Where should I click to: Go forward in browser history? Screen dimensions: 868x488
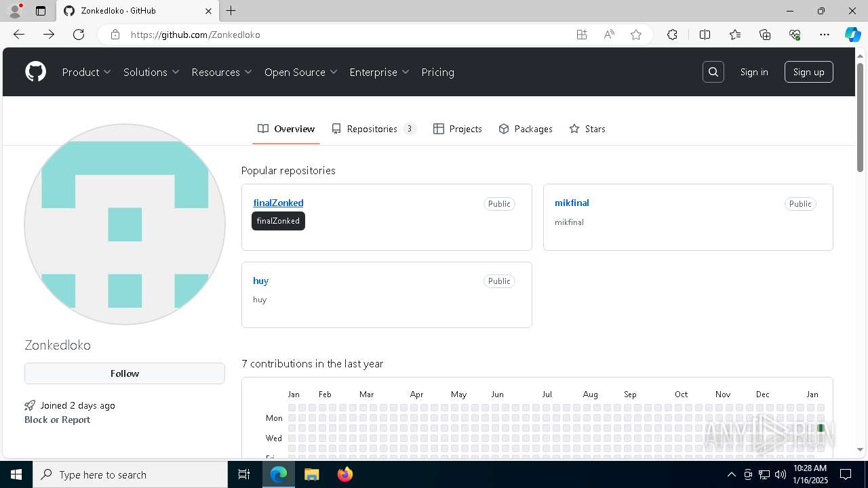tap(49, 35)
